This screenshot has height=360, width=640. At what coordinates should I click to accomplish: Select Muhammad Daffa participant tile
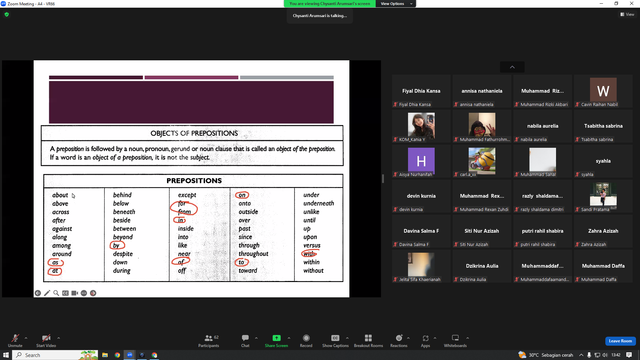click(603, 266)
